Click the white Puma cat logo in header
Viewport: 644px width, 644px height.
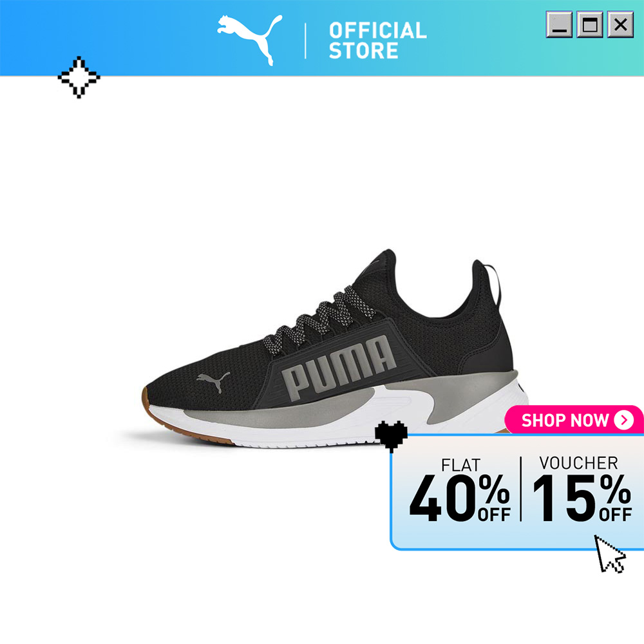(x=250, y=40)
